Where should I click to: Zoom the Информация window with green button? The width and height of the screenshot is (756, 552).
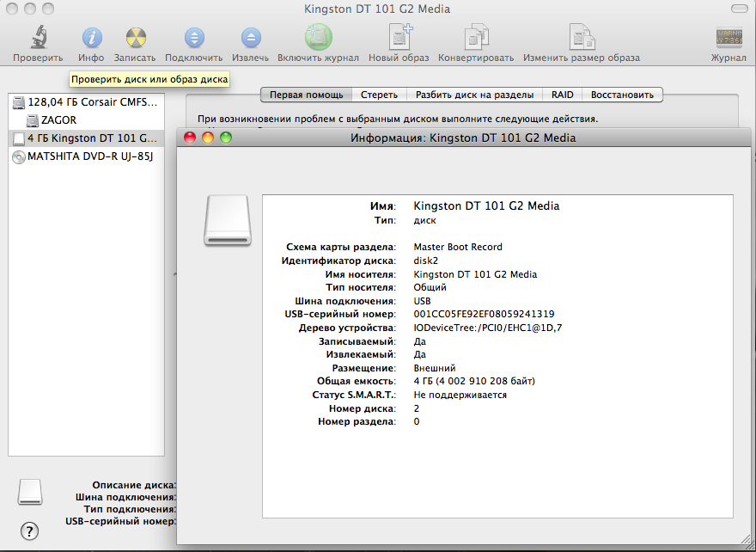(226, 138)
